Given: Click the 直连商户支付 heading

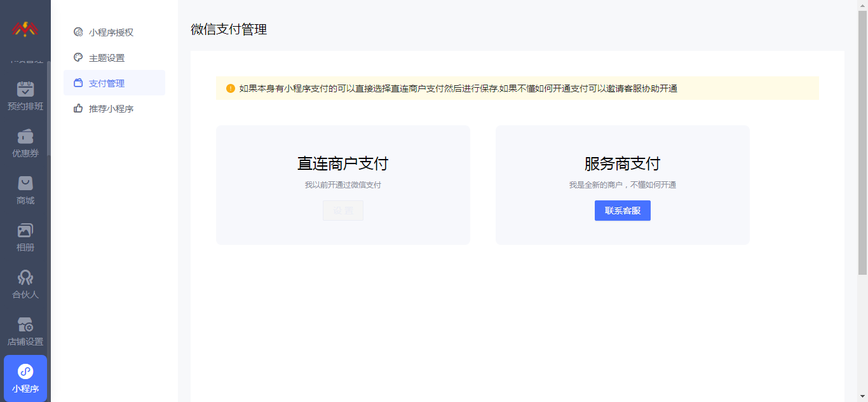Looking at the screenshot, I should pos(343,163).
